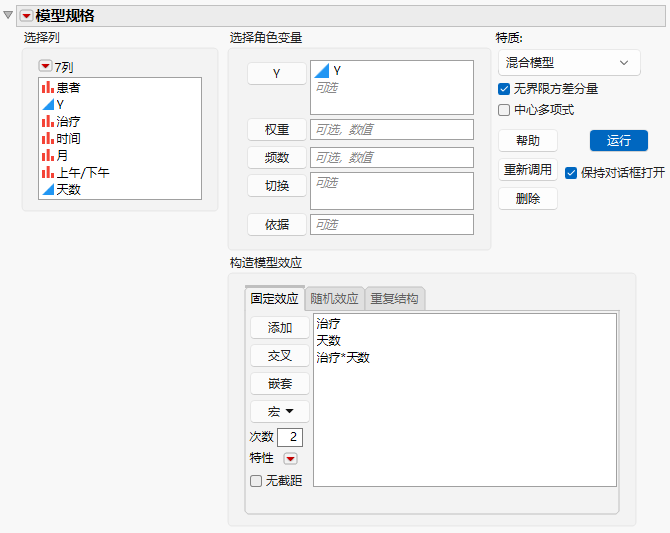This screenshot has width=670, height=533.
Task: Click the nominal icon beside 上午/下午
Action: coord(48,173)
